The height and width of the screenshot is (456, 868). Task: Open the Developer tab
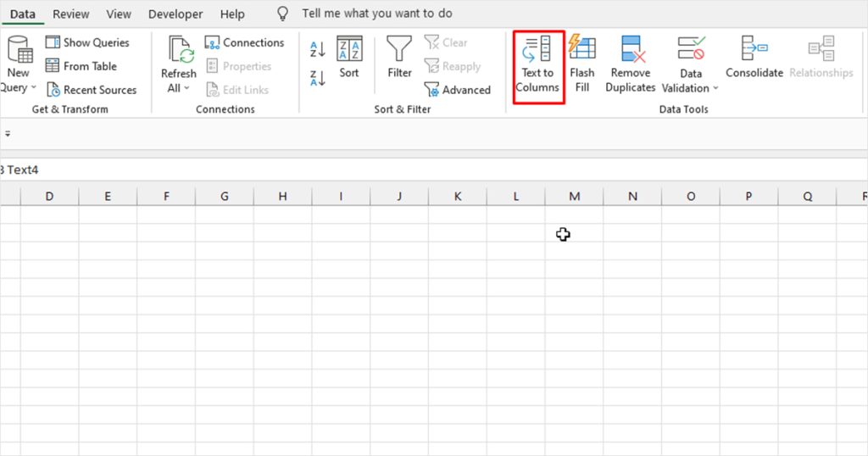click(175, 14)
